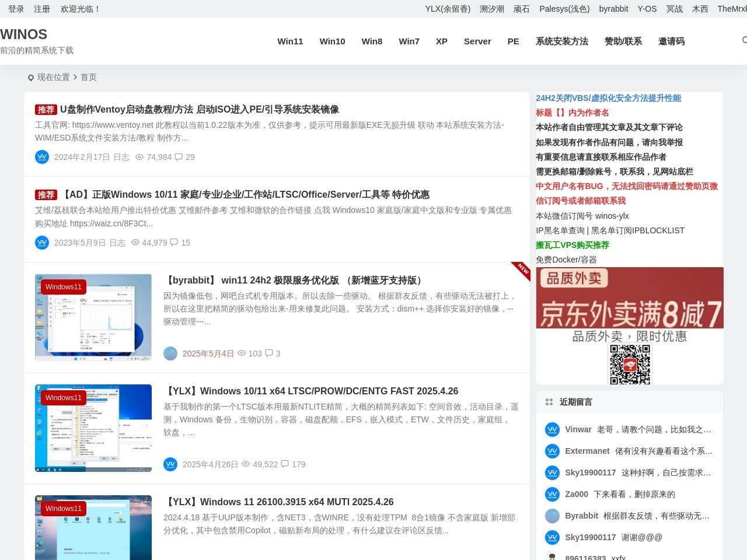The height and width of the screenshot is (560, 747).
Task: Open IP黑名单查询 link
Action: coord(560,230)
